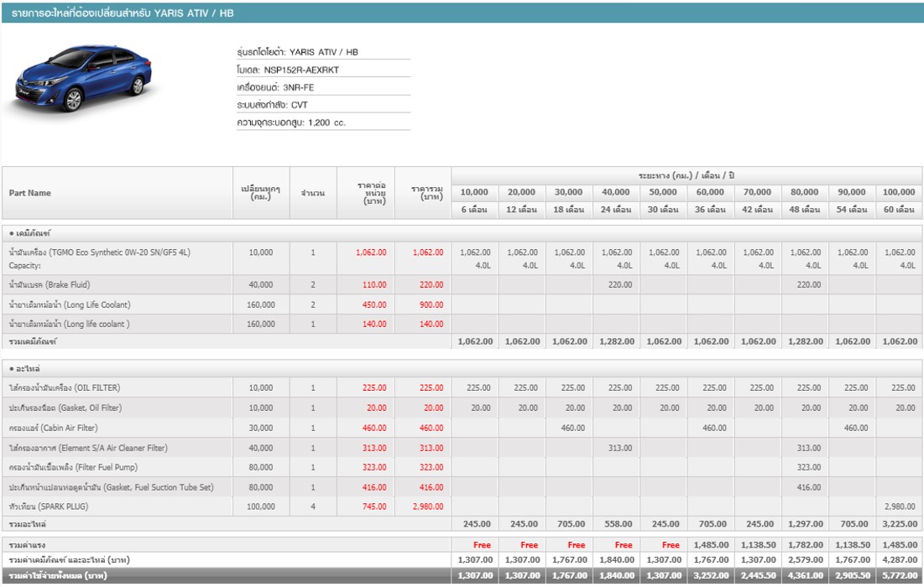Click the '6 เดือน' month header
The width and height of the screenshot is (924, 587).
click(x=474, y=210)
